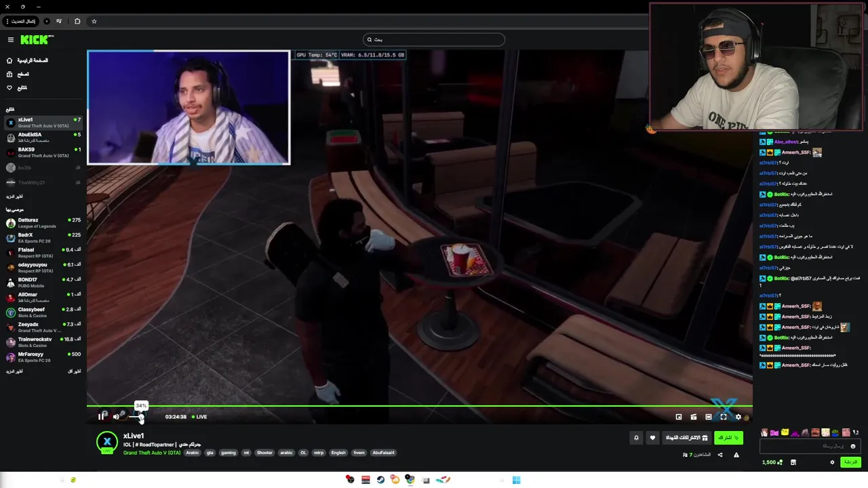
Task: Select the Arabic tag
Action: click(193, 453)
